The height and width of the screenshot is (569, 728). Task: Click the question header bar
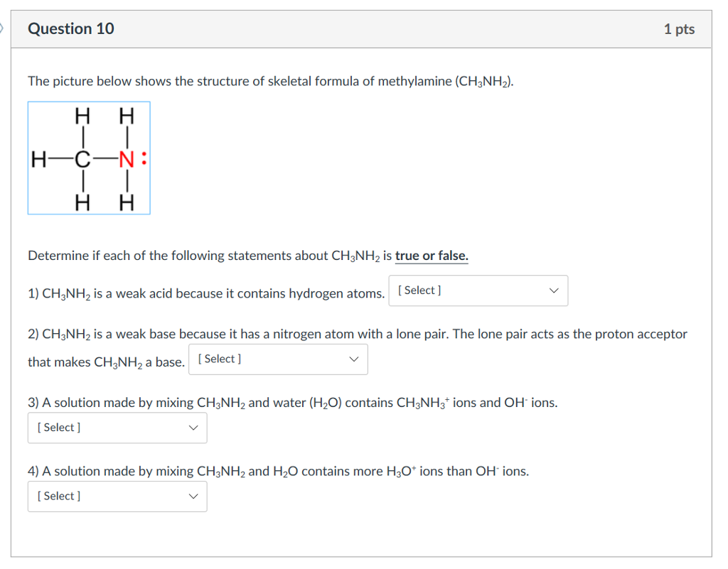tap(364, 28)
